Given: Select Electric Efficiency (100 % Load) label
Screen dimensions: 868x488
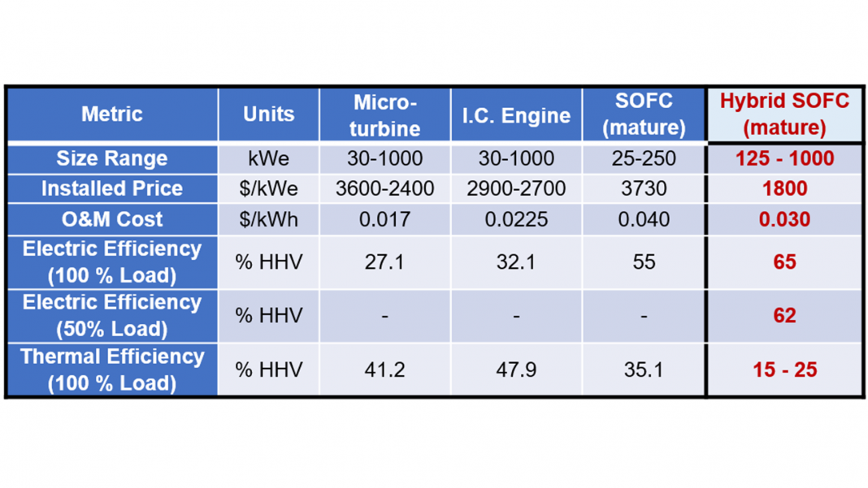Looking at the screenshot, I should (x=112, y=262).
